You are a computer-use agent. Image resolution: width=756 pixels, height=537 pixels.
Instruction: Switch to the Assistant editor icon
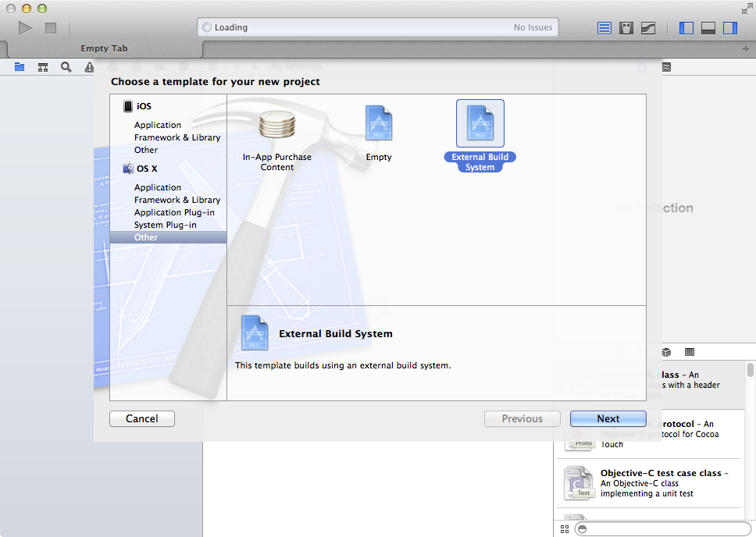pos(626,28)
